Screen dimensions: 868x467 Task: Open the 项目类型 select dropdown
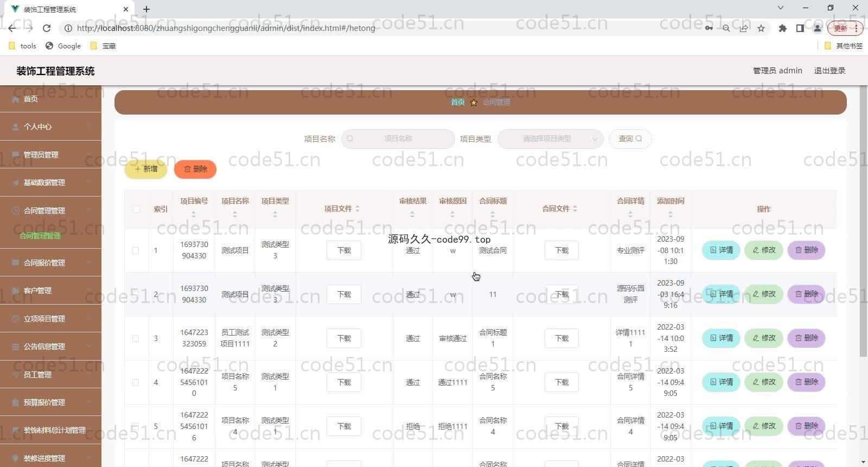[551, 139]
